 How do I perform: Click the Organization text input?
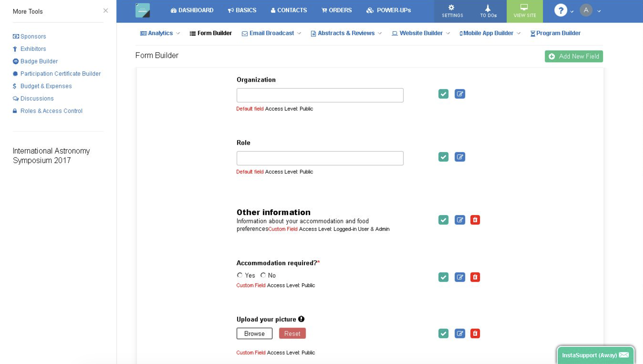pos(320,95)
